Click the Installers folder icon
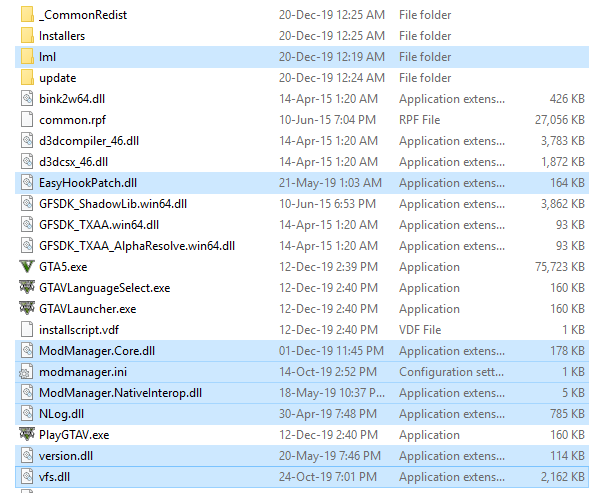Screen dimensions: 613x493 (27, 36)
